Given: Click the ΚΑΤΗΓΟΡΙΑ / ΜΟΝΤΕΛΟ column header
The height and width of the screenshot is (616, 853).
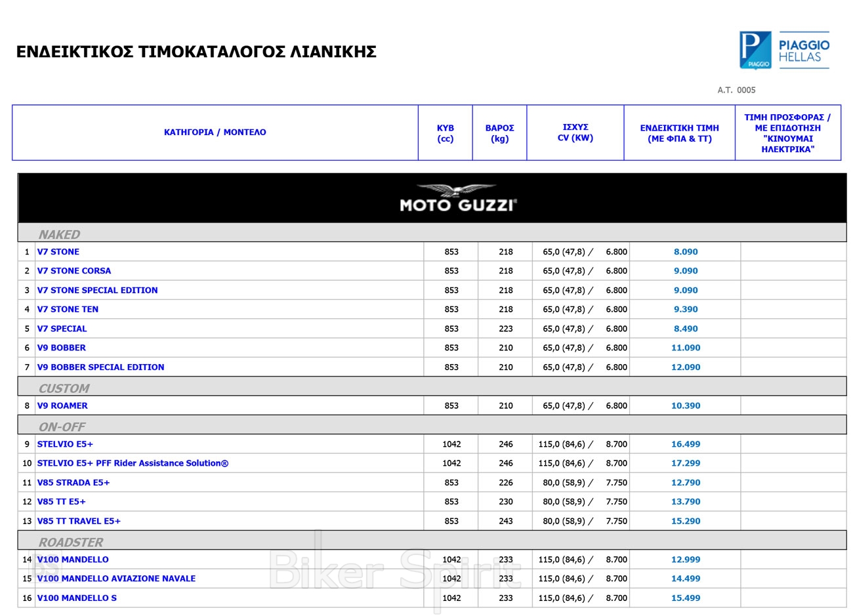Looking at the screenshot, I should click(x=215, y=133).
